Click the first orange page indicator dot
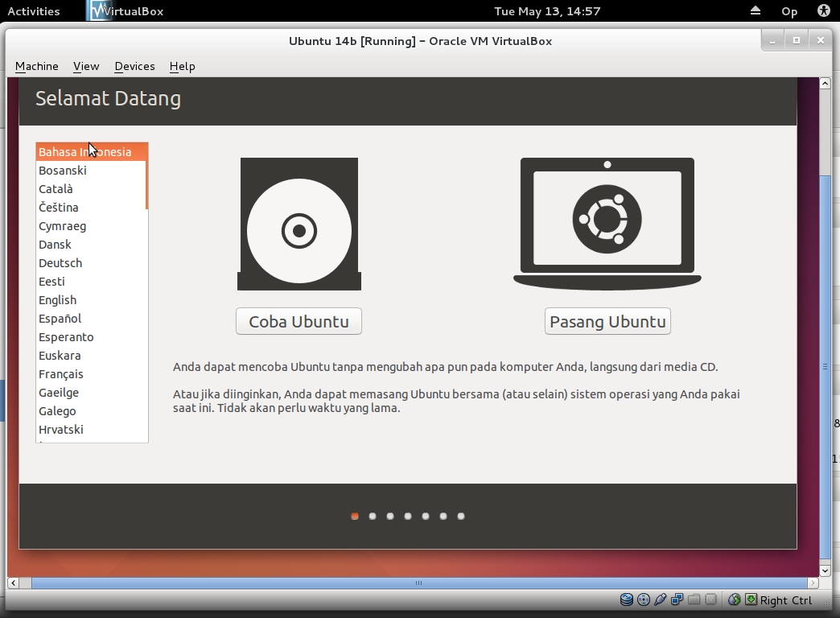Image resolution: width=840 pixels, height=618 pixels. tap(354, 516)
